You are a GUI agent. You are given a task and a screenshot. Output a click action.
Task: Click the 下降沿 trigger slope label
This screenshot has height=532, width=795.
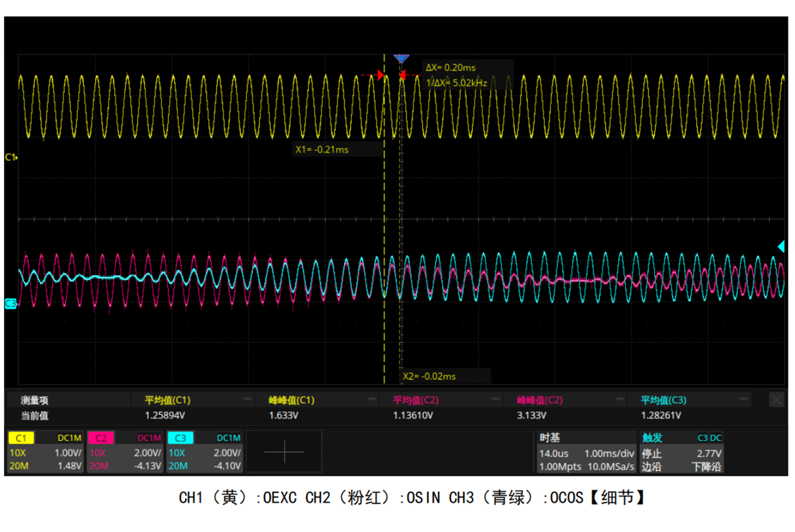706,466
